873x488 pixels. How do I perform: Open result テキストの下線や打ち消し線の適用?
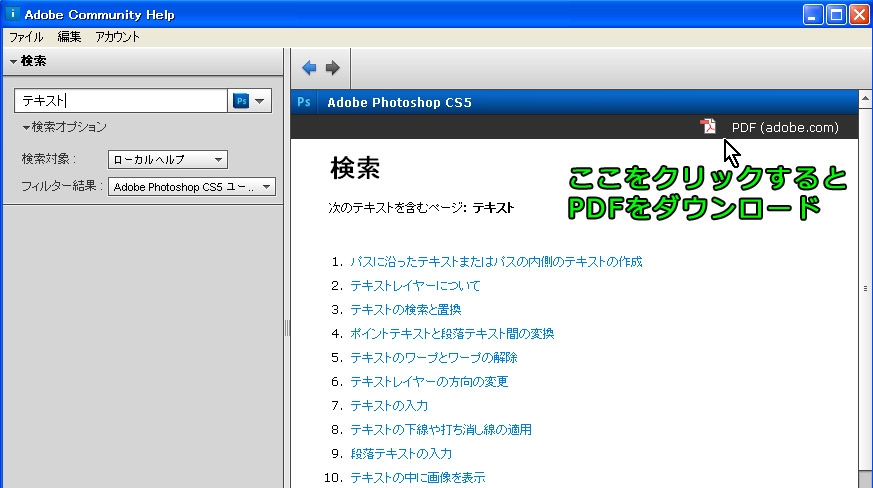(441, 430)
